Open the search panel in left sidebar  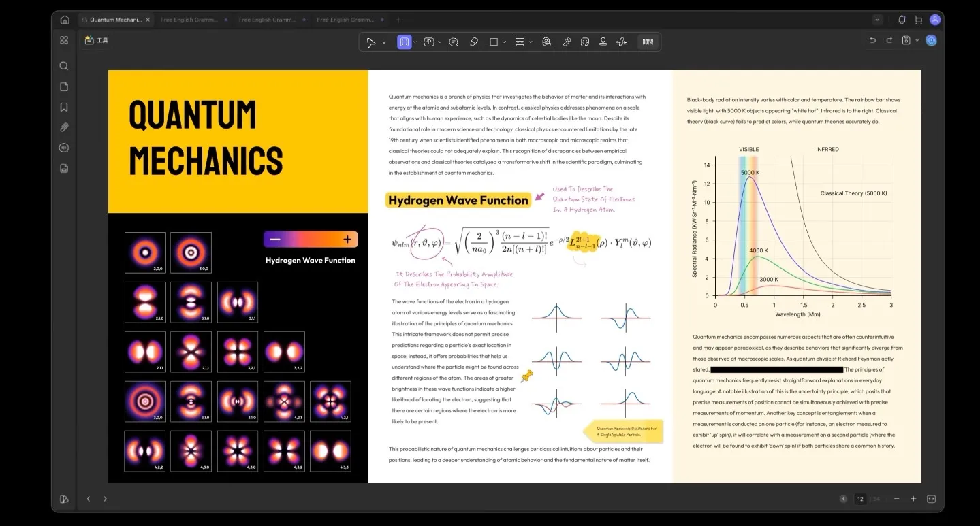(x=64, y=66)
